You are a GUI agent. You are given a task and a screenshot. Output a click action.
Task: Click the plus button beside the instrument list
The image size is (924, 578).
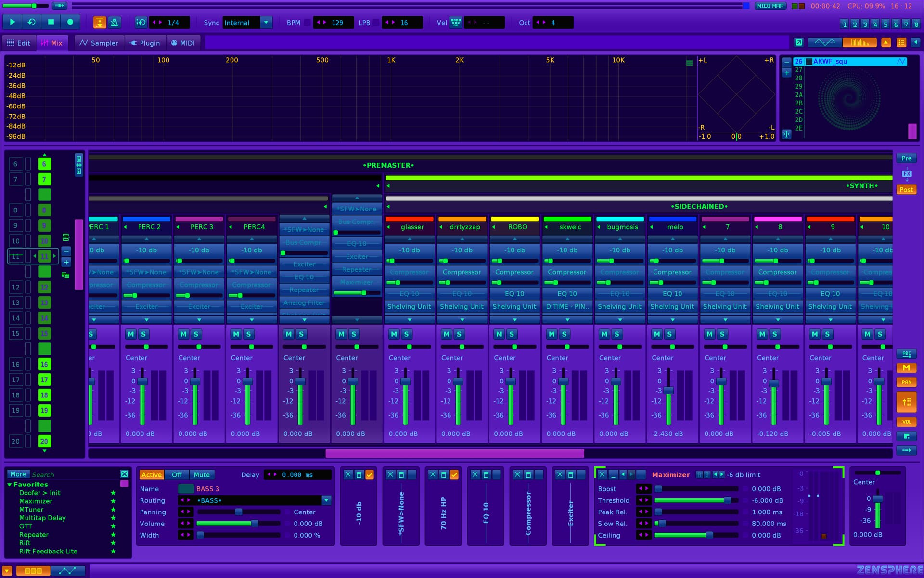click(x=787, y=73)
